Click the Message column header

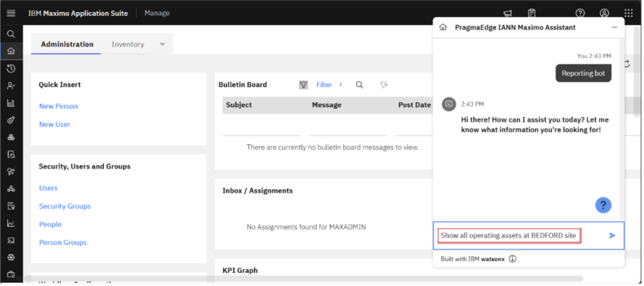tap(326, 105)
